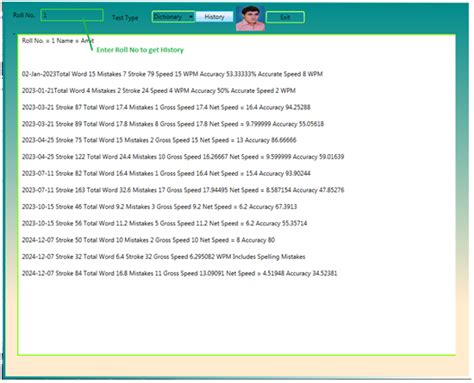The width and height of the screenshot is (474, 383).
Task: Select the 2023-10-15 Stroke 46 record
Action: [x=159, y=207]
